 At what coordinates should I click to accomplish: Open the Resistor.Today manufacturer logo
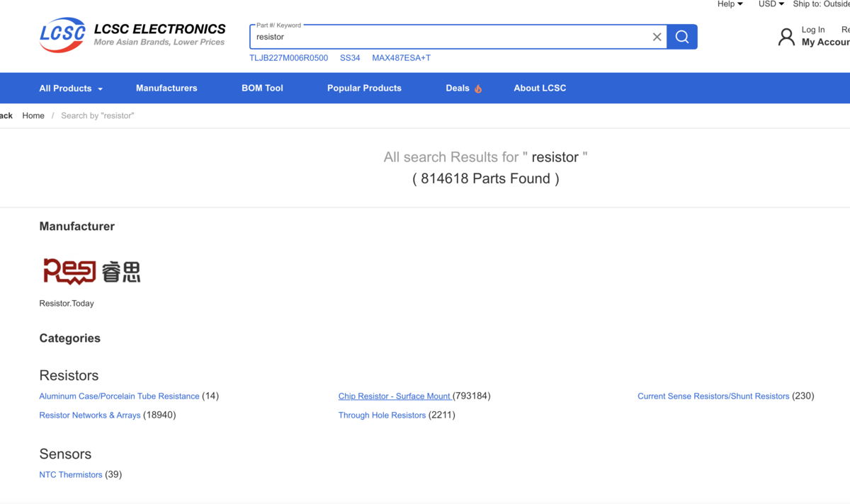click(91, 271)
